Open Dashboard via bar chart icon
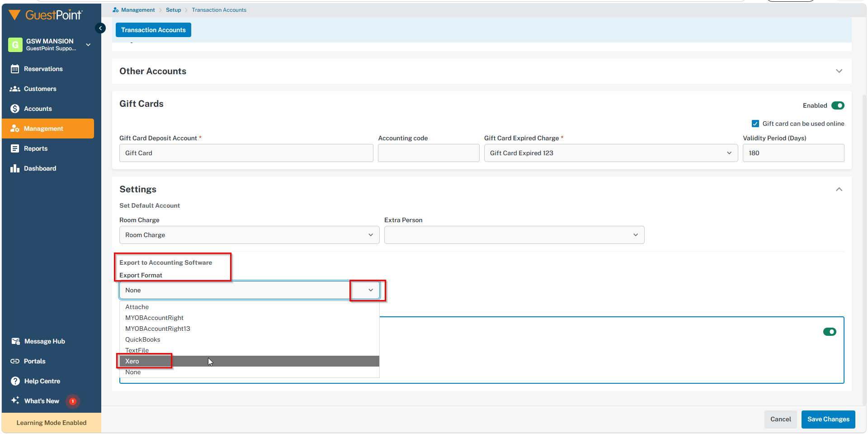Viewport: 868px width, 434px height. tap(15, 168)
